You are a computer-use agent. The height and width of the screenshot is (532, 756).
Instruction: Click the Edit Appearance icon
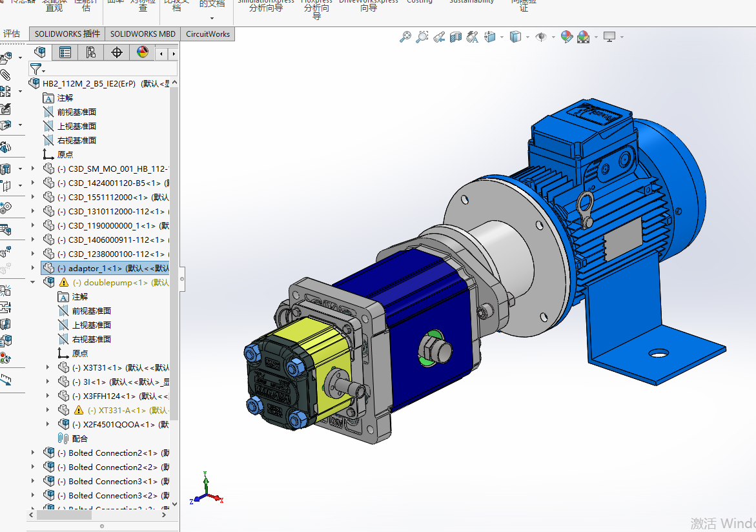pyautogui.click(x=566, y=37)
